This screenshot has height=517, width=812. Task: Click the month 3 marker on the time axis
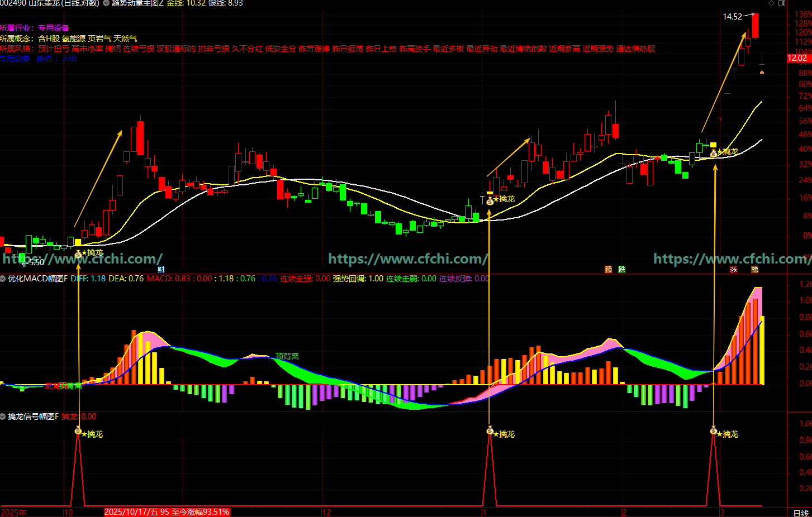pyautogui.click(x=722, y=513)
